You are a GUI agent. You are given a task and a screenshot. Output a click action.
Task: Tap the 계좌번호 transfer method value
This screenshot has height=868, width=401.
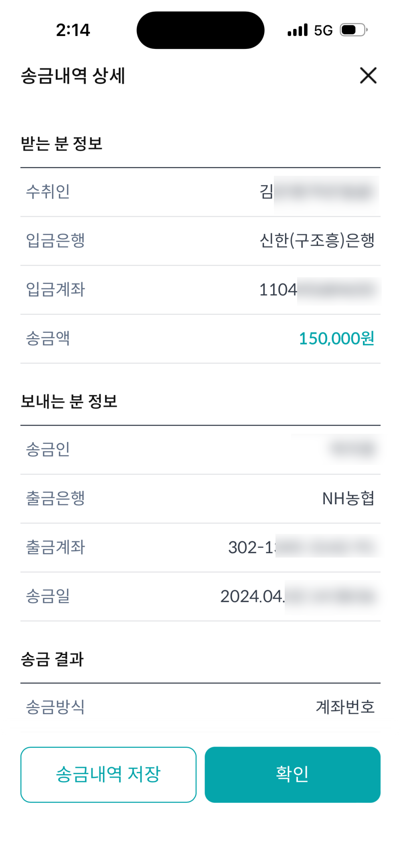[345, 707]
